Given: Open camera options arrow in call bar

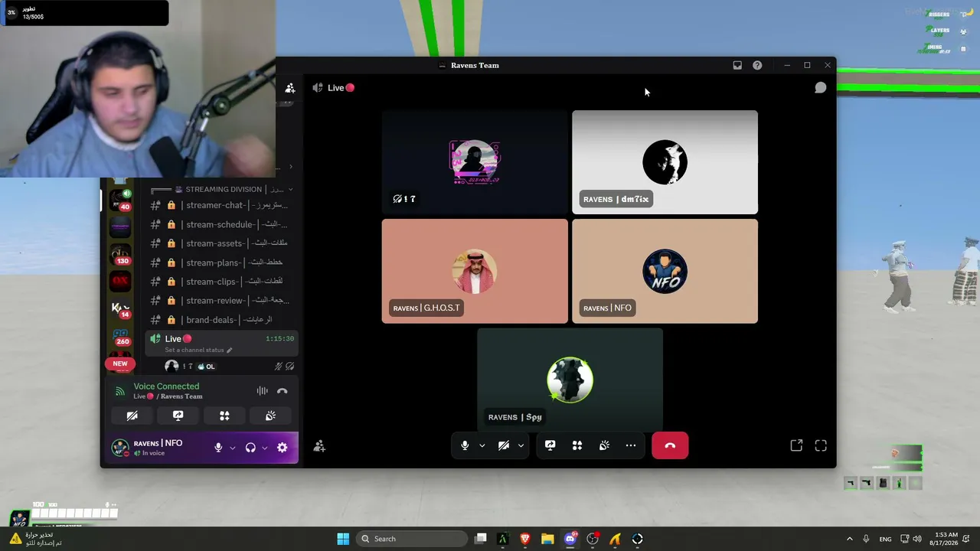Looking at the screenshot, I should coord(521,445).
